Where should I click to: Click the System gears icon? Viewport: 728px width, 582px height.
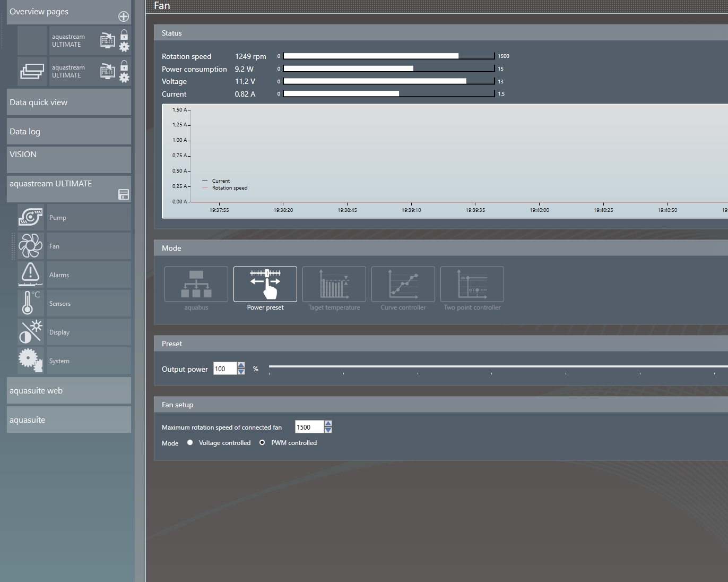click(31, 361)
